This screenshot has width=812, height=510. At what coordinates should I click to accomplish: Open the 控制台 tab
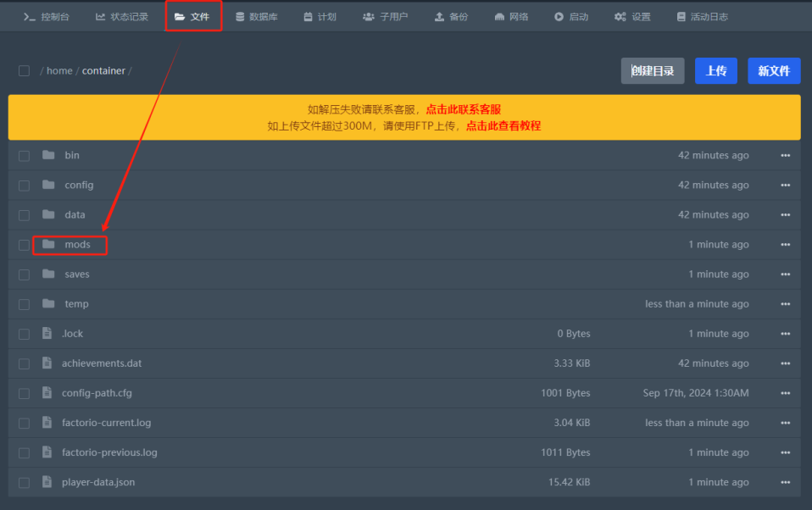pyautogui.click(x=47, y=17)
